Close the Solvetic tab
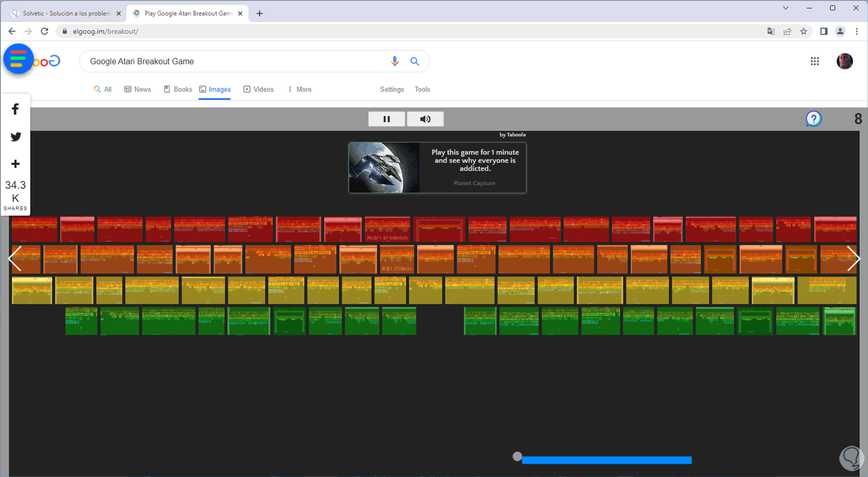The width and height of the screenshot is (868, 477). pyautogui.click(x=119, y=13)
